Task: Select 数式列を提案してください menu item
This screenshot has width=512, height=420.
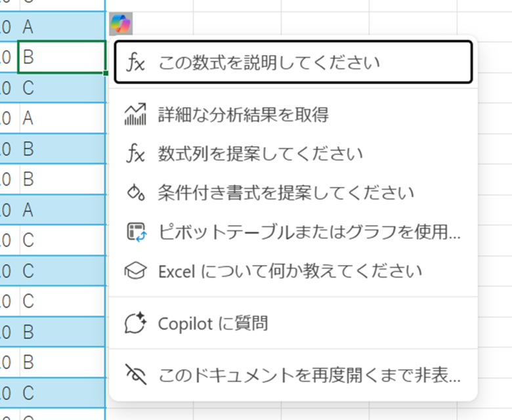Action: [x=260, y=154]
